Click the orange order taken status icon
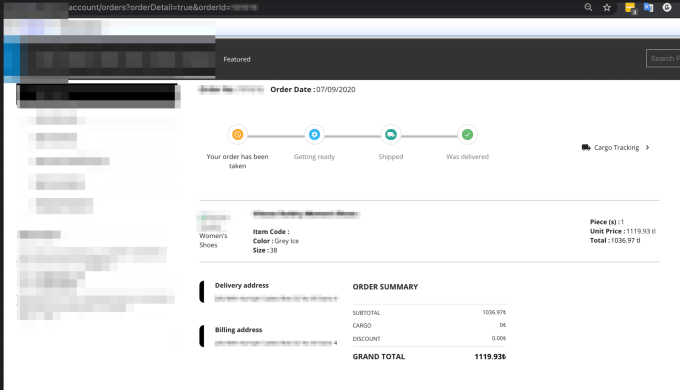 [238, 134]
